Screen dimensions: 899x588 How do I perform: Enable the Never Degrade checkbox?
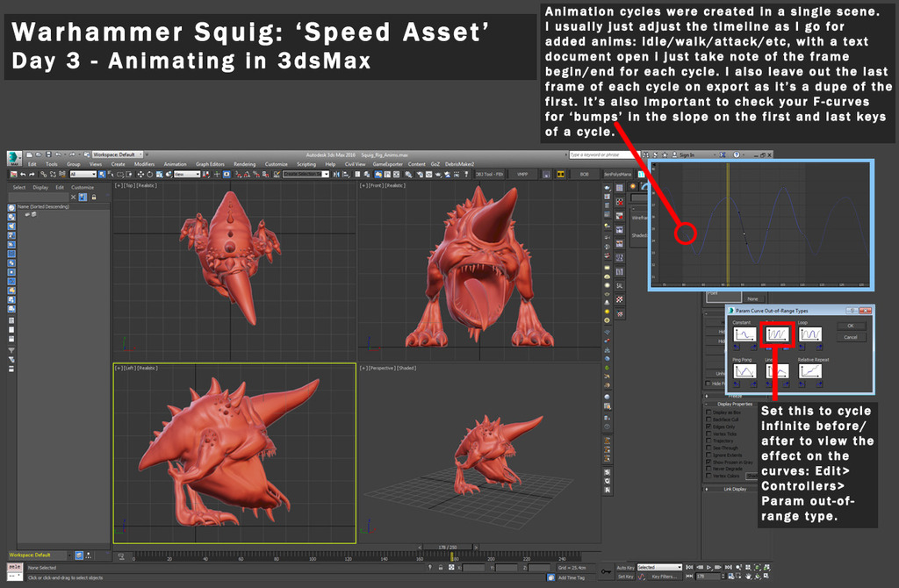[x=708, y=469]
